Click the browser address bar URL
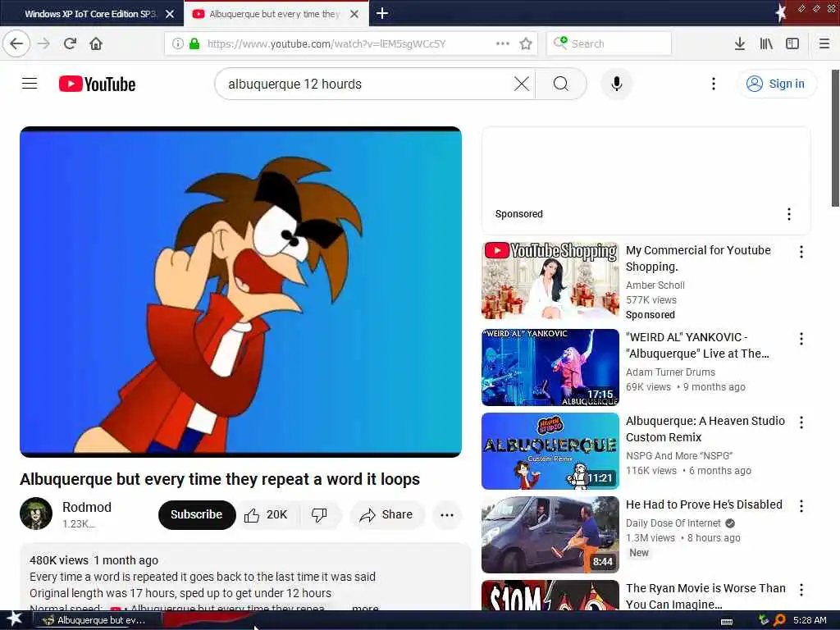The height and width of the screenshot is (630, 840). pyautogui.click(x=326, y=43)
